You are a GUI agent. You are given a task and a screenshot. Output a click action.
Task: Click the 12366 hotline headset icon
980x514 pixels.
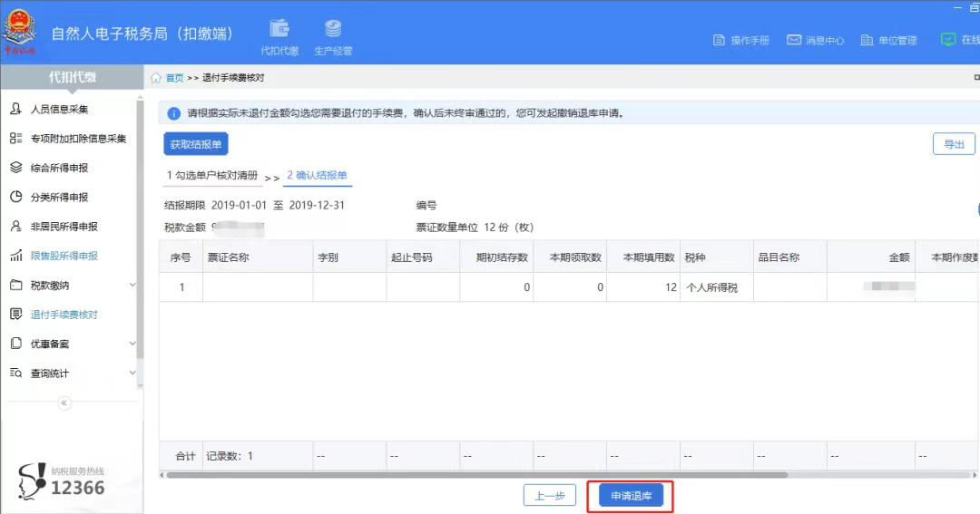coord(32,480)
